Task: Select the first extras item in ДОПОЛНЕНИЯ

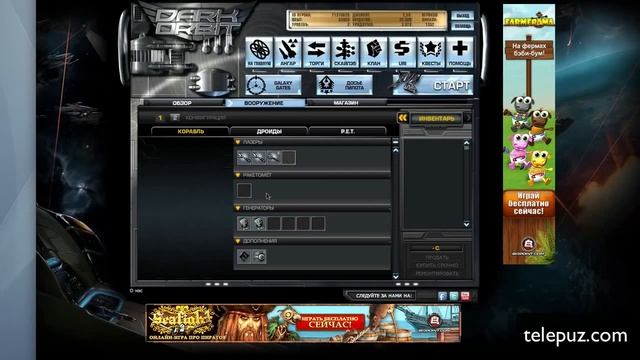Action: pyautogui.click(x=244, y=257)
